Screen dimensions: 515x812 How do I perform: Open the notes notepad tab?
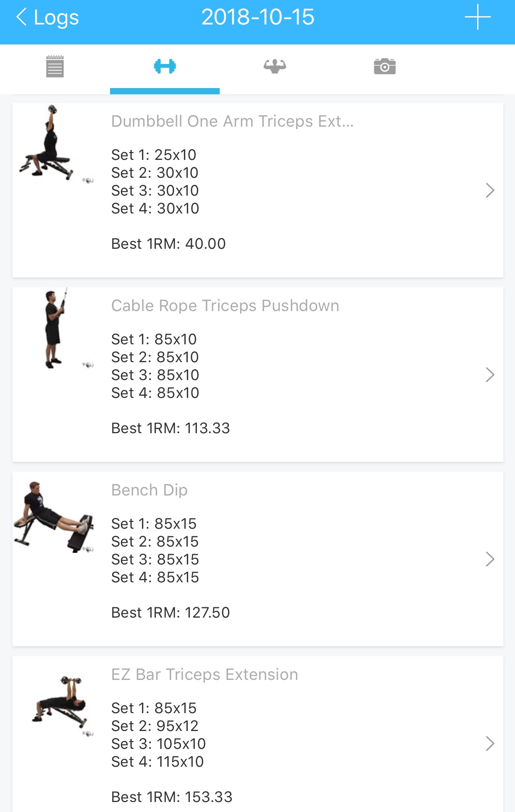click(55, 66)
